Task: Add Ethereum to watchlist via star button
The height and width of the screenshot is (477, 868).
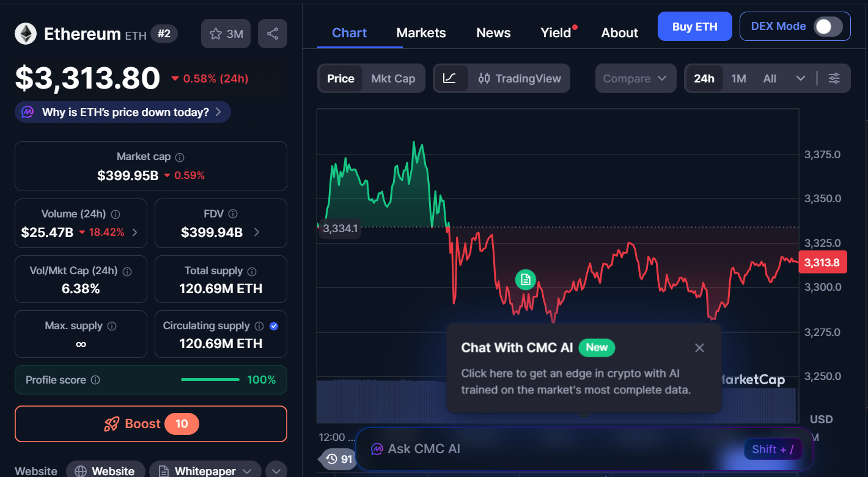Action: 226,34
